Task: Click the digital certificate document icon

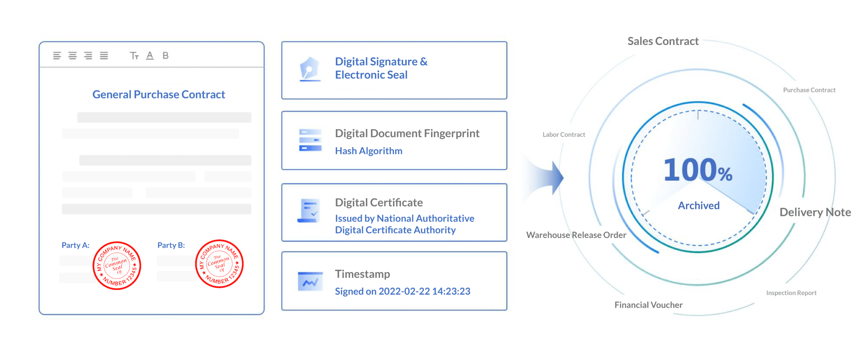Action: pos(309,211)
